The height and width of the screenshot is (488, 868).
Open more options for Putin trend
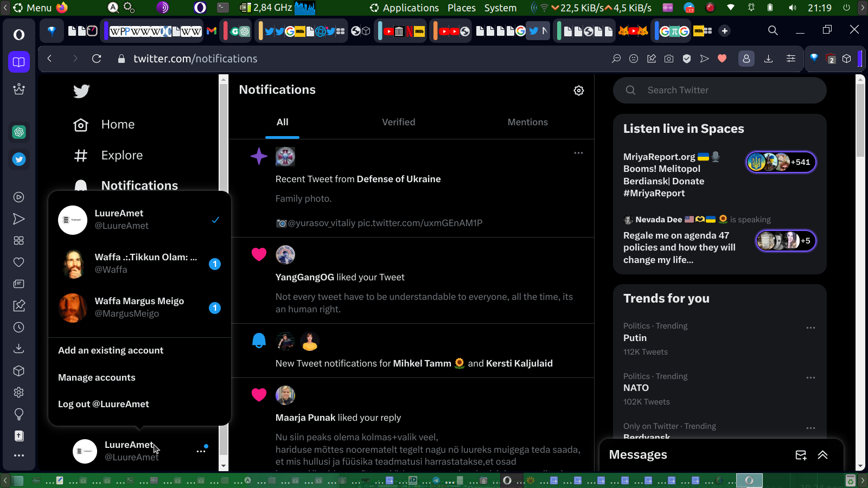(x=810, y=328)
